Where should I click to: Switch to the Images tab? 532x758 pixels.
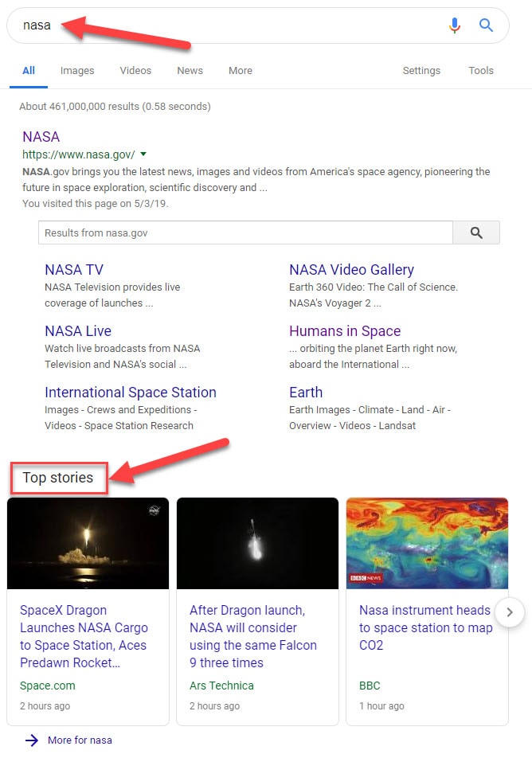tap(76, 71)
